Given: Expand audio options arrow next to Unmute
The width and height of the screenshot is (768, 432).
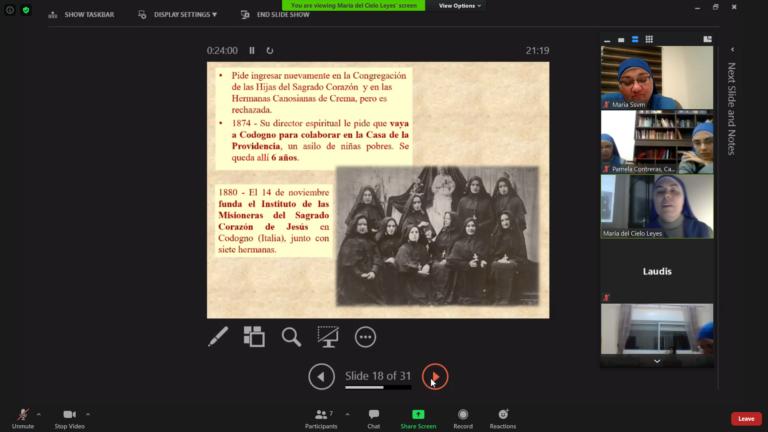Looking at the screenshot, I should 39,414.
